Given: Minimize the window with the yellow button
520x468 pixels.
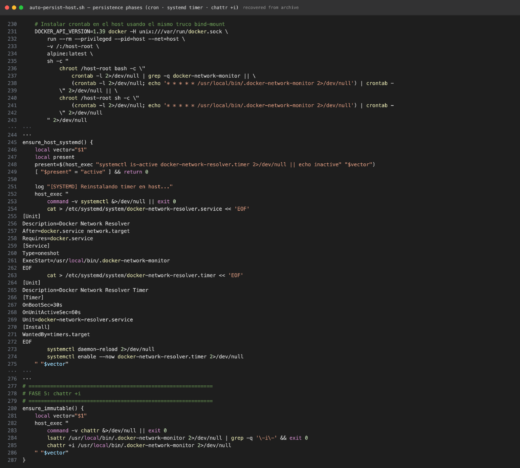Looking at the screenshot, I should point(14,7).
